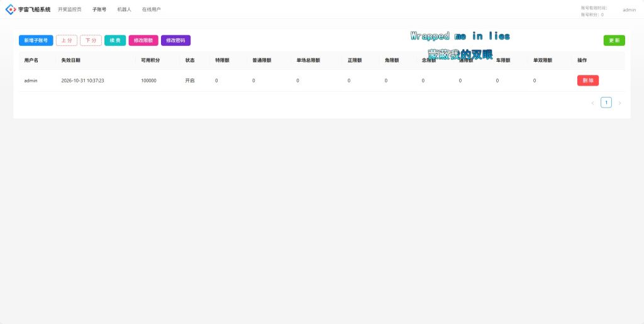Click the teal 续费 button
Viewport: 644px width, 324px height.
pos(115,40)
